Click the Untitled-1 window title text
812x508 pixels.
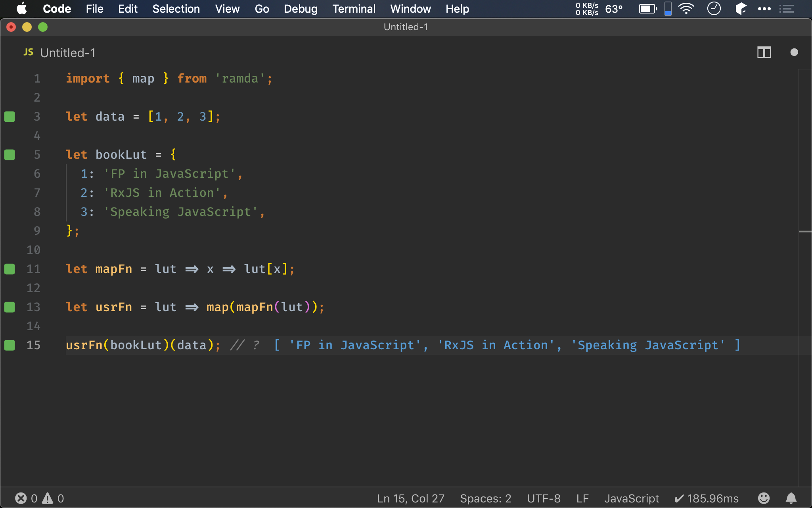pyautogui.click(x=406, y=27)
